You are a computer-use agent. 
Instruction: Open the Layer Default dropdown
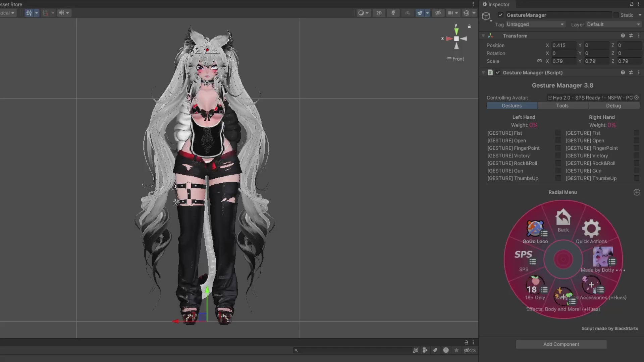[613, 24]
